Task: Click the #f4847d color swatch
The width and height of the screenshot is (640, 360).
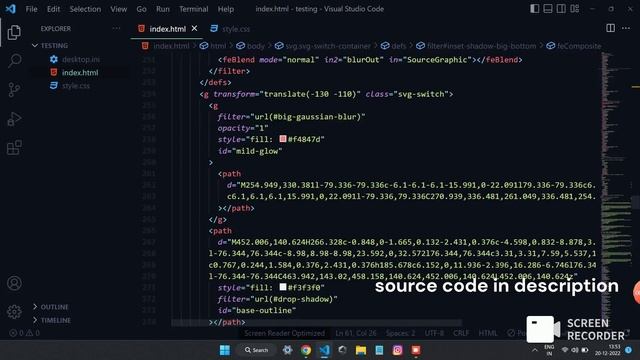Action: click(283, 139)
